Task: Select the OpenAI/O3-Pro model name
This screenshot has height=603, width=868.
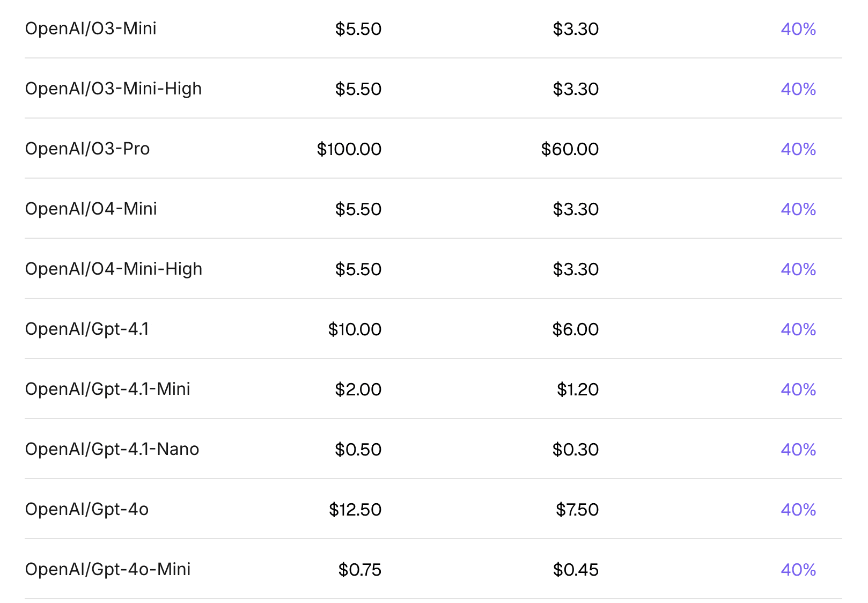Action: coord(87,149)
